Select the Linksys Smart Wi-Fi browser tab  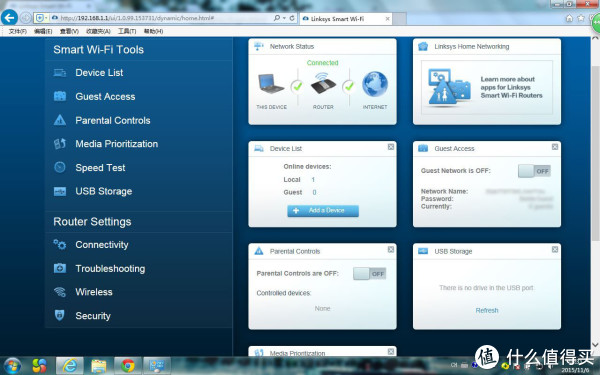coord(346,18)
